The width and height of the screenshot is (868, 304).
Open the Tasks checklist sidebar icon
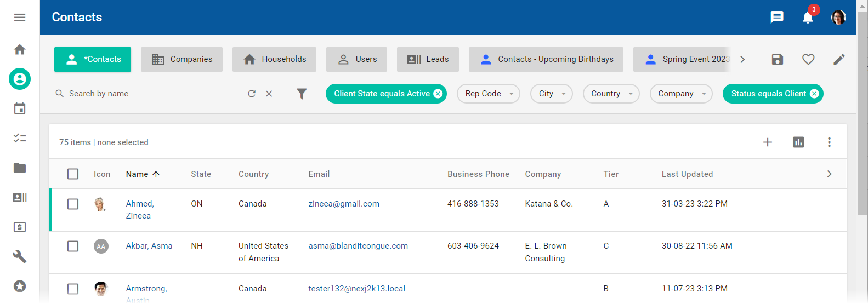20,138
